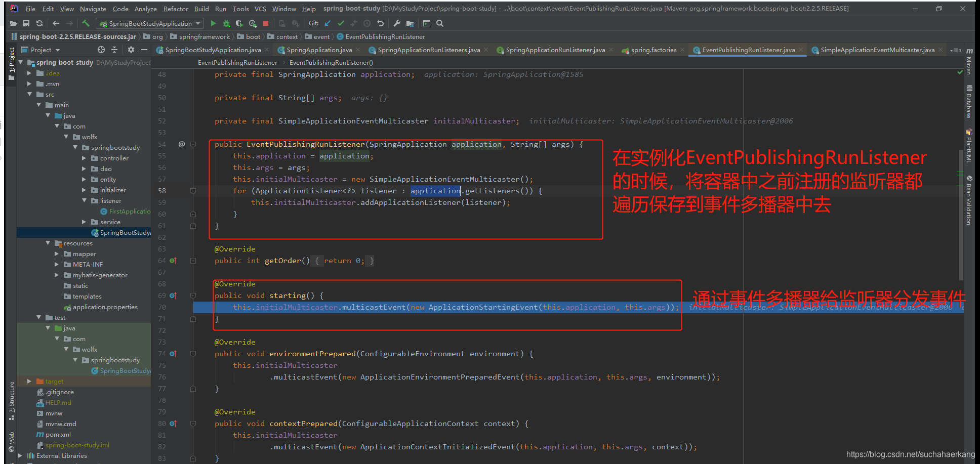Click line number 58 in the gutter
This screenshot has width=980, height=464.
pos(162,191)
